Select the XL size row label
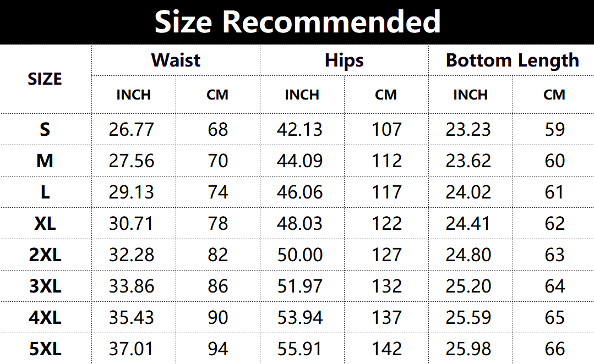The image size is (594, 364). click(45, 223)
